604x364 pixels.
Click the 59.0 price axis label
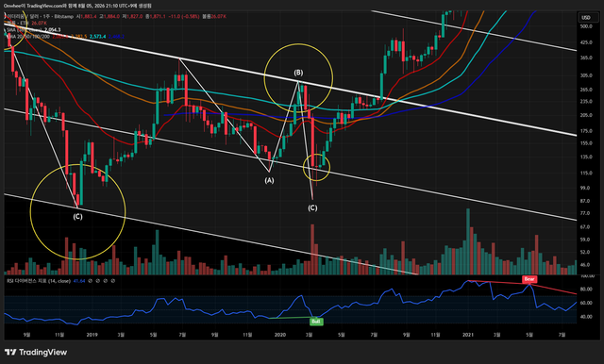[585, 240]
